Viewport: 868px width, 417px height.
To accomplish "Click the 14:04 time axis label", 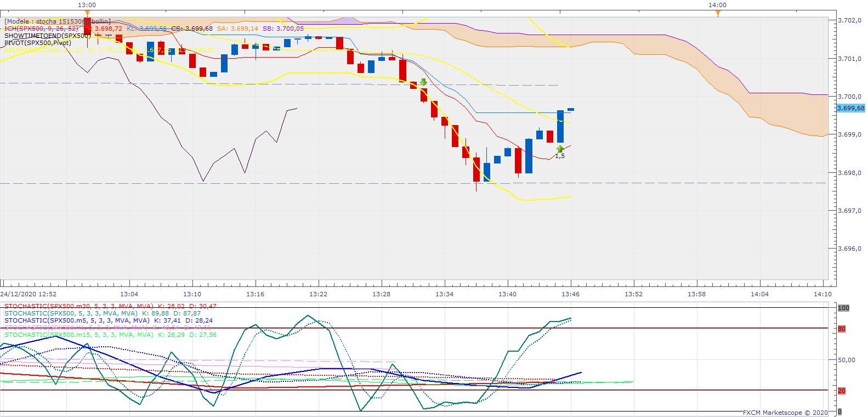I will coord(759,294).
